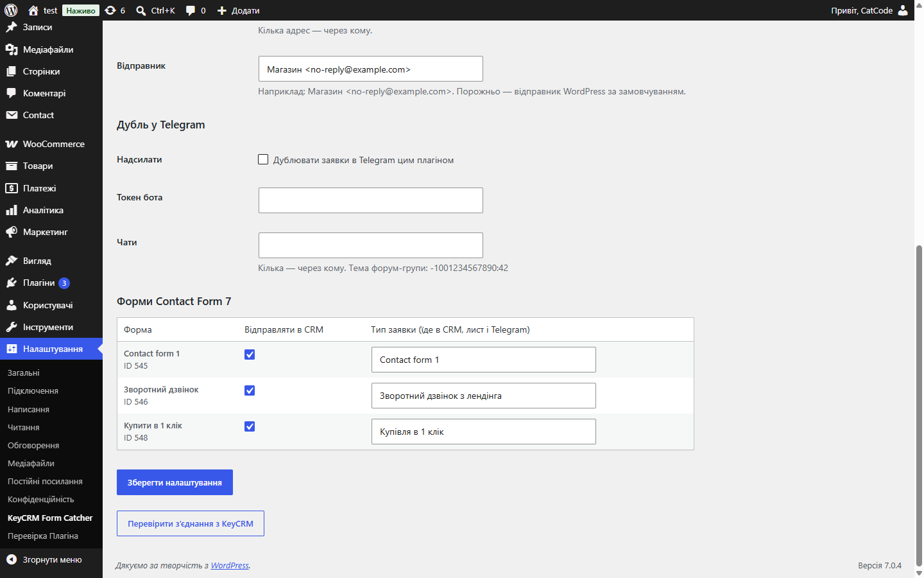Click the Contact envelope icon
Viewport: 924px width, 578px height.
click(x=12, y=115)
